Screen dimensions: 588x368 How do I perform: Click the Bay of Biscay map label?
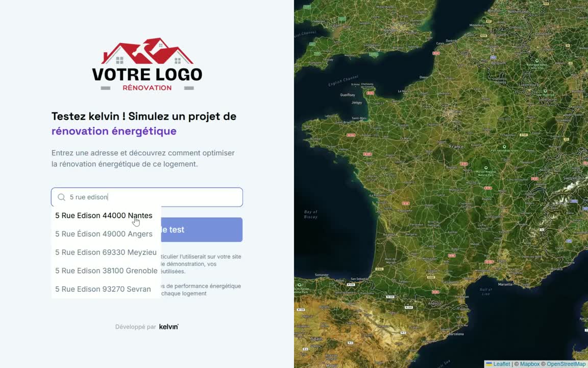point(310,215)
